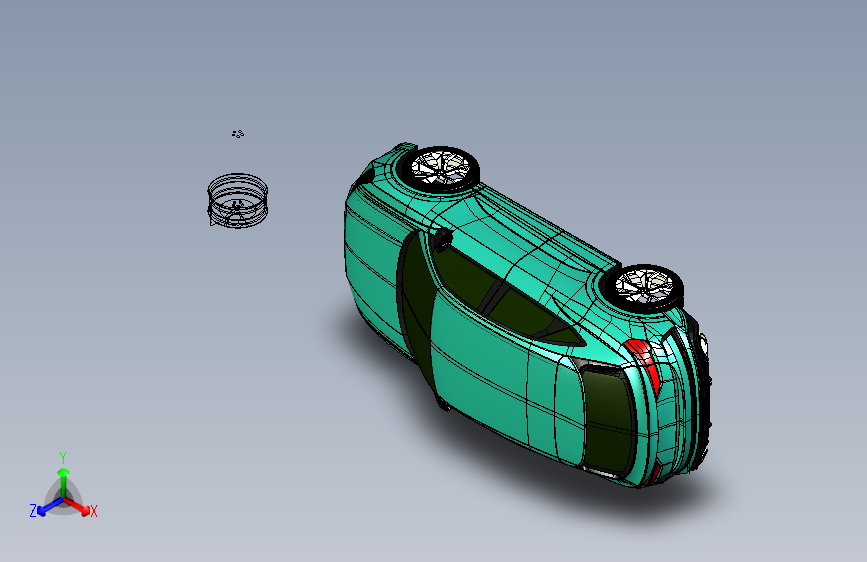Click the red X axis on the triad
The height and width of the screenshot is (562, 867).
click(x=77, y=506)
